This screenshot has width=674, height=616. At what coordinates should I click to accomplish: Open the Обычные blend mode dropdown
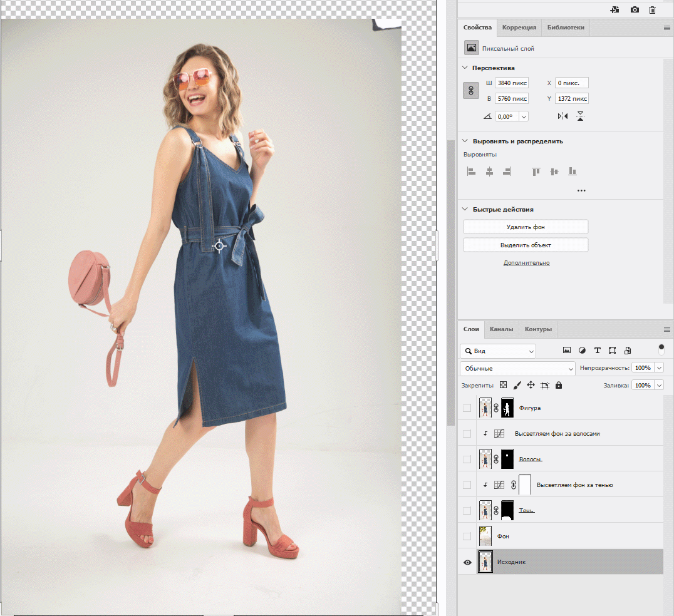(x=517, y=368)
